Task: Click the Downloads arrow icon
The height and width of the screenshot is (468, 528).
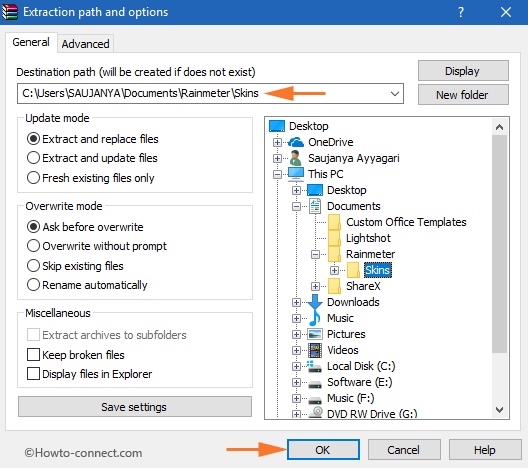Action: tap(315, 302)
